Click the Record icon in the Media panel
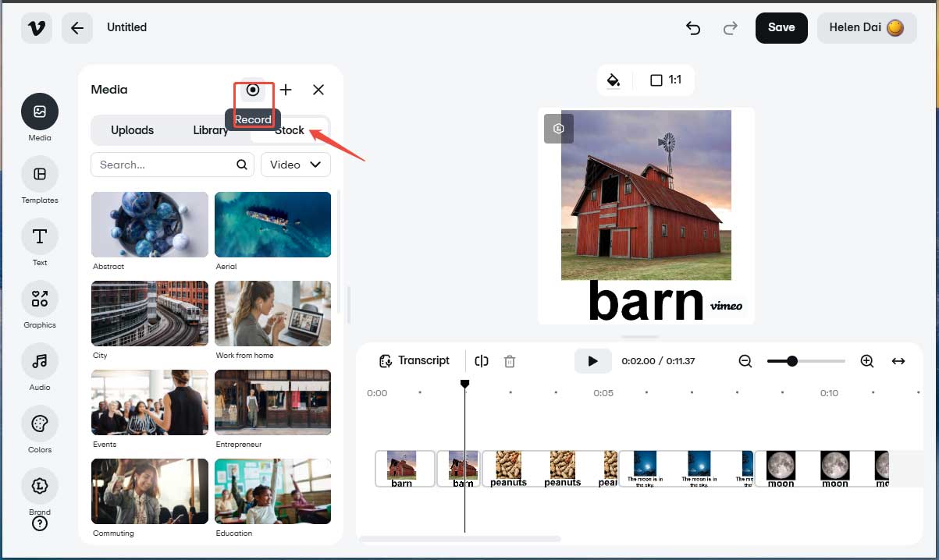 pyautogui.click(x=253, y=90)
